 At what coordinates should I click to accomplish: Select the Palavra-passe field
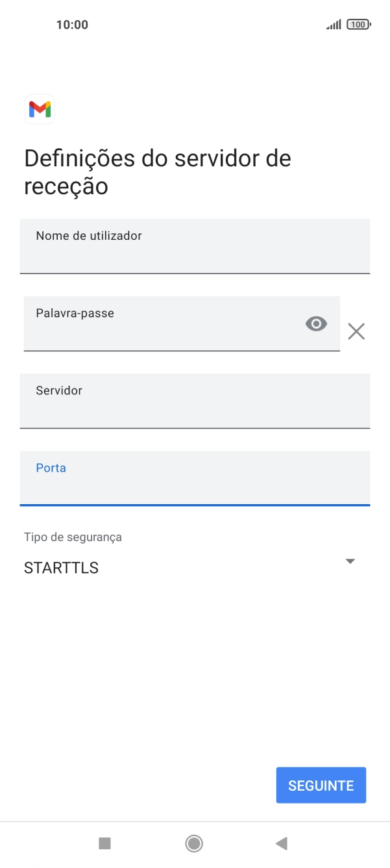[x=162, y=324]
